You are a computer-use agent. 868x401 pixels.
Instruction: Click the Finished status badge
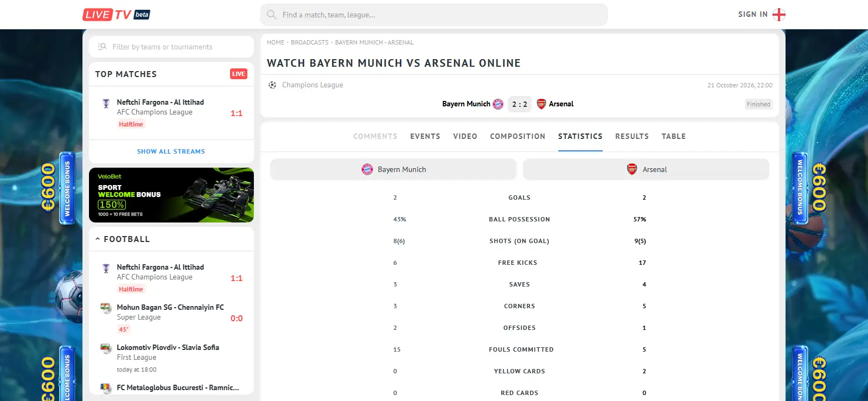point(758,104)
